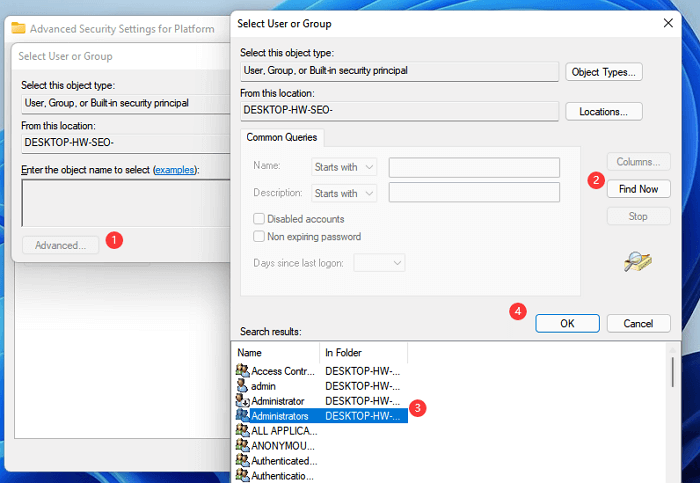Click the Access Control entry icon
700x483 pixels.
click(x=241, y=371)
